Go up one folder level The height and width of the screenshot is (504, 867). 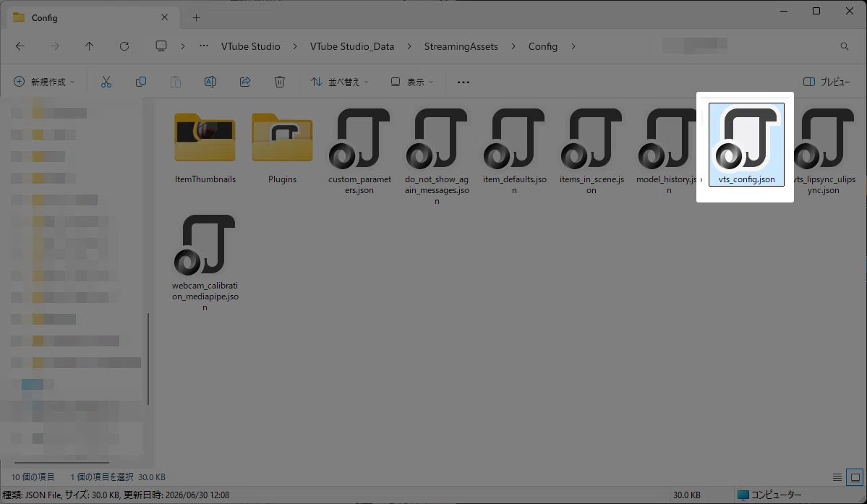[x=89, y=46]
